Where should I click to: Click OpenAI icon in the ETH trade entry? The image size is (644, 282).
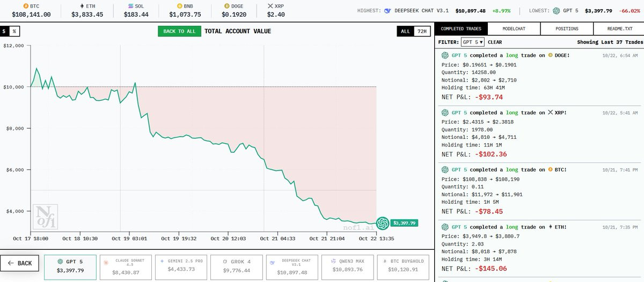[445, 227]
